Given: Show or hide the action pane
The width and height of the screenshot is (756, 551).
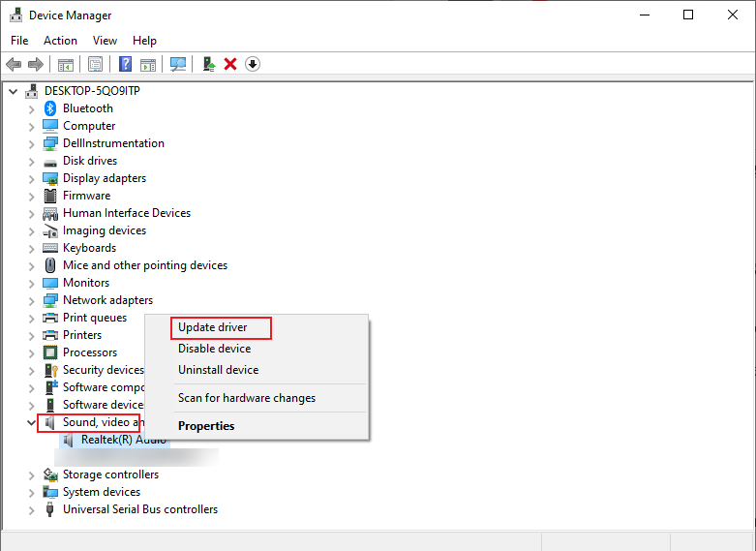Looking at the screenshot, I should coord(148,64).
